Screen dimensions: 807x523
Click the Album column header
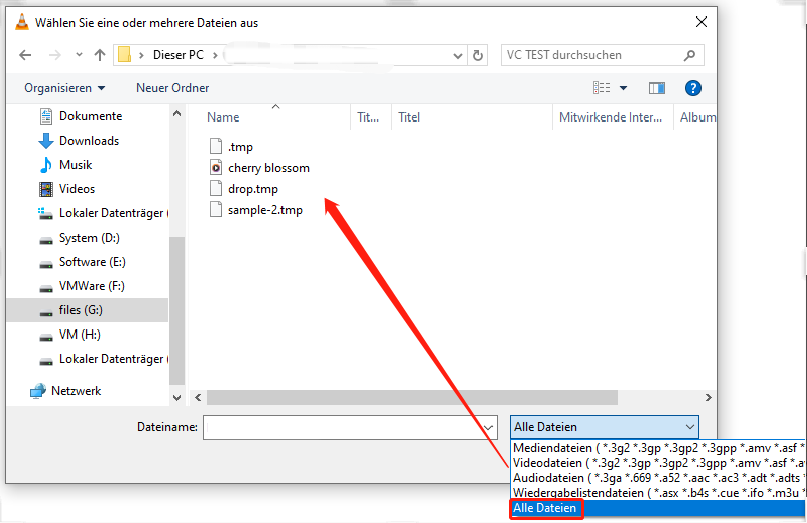point(697,117)
